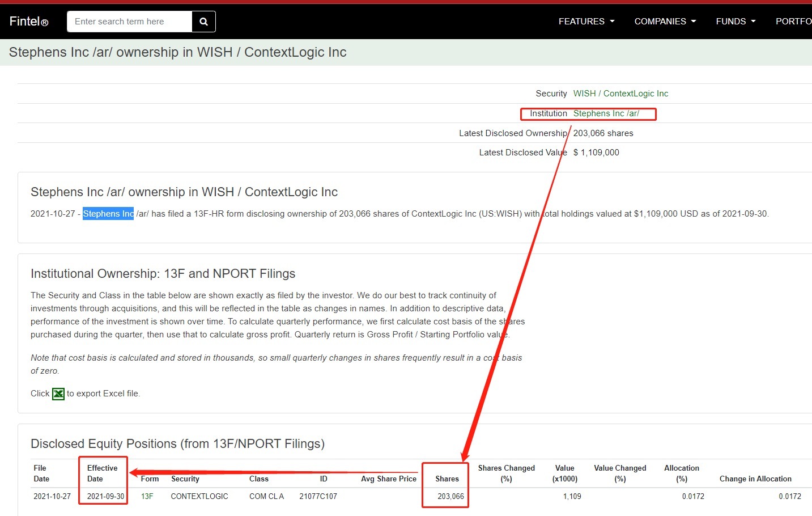812x516 pixels.
Task: Open the WISH / ContextLogic Inc link
Action: pyautogui.click(x=620, y=94)
